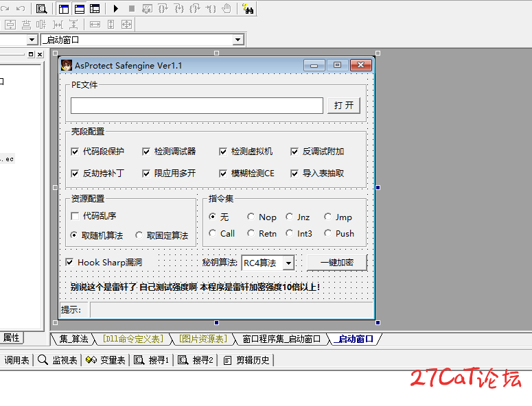This screenshot has height=406, width=532.
Task: Click the equal vertical spacing icon
Action: click(73, 25)
